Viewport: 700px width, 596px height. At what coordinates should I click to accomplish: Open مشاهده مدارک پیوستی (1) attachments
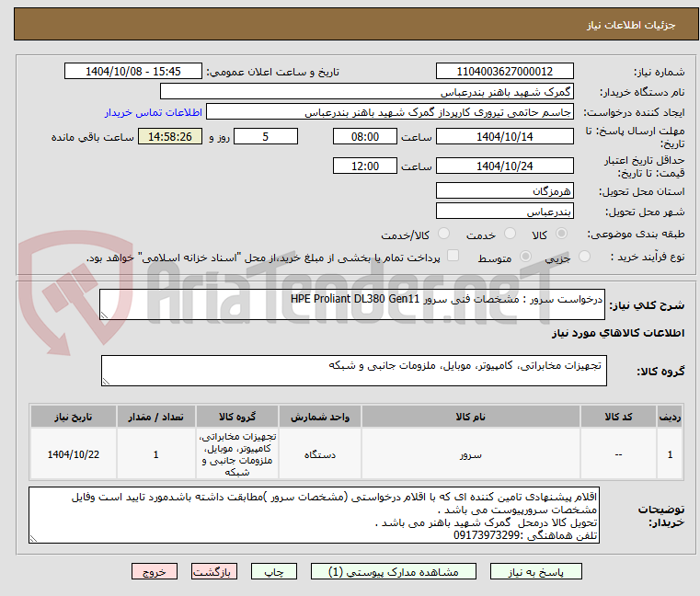[x=394, y=571]
